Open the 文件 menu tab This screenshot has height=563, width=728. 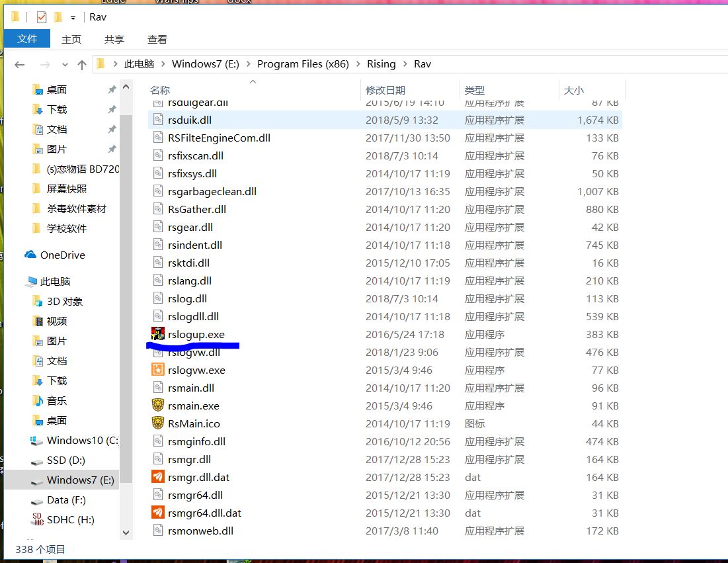coord(27,38)
